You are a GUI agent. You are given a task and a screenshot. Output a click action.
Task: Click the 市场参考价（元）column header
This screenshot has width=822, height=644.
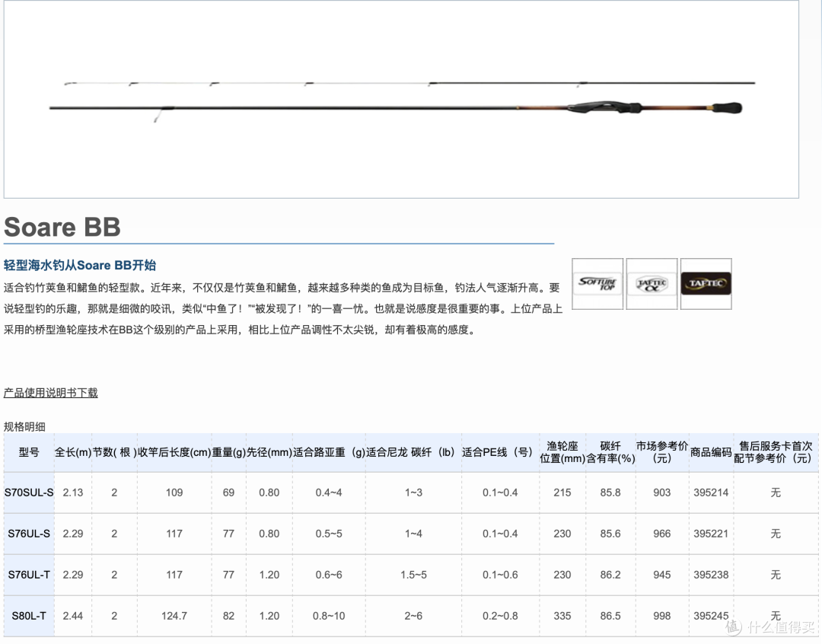[662, 452]
